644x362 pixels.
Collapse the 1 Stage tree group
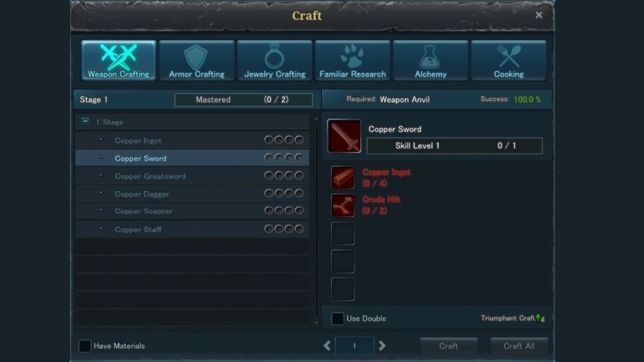(86, 121)
